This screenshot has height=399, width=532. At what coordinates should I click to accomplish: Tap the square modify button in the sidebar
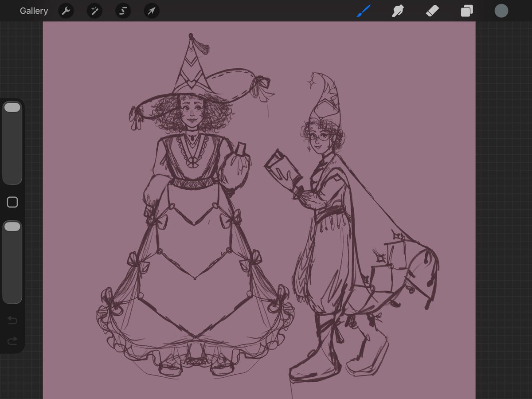(x=12, y=203)
